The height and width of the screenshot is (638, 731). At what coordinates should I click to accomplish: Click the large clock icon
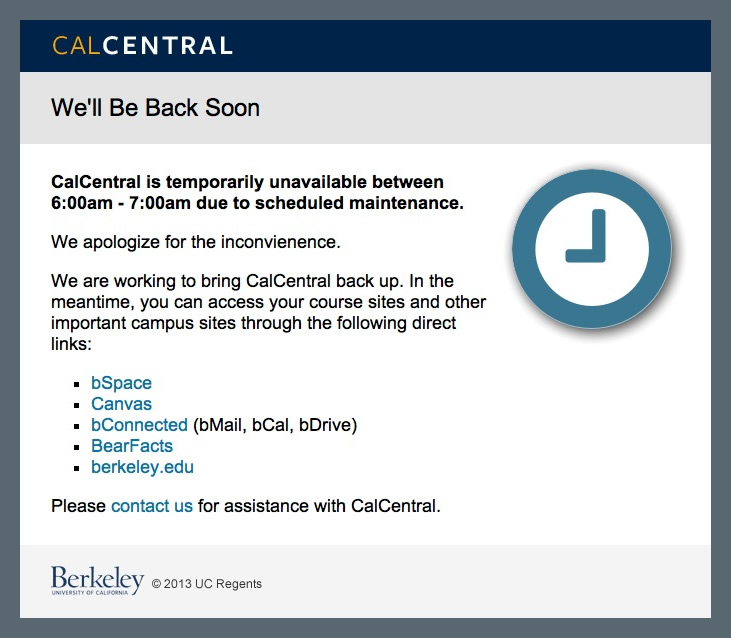[x=592, y=249]
